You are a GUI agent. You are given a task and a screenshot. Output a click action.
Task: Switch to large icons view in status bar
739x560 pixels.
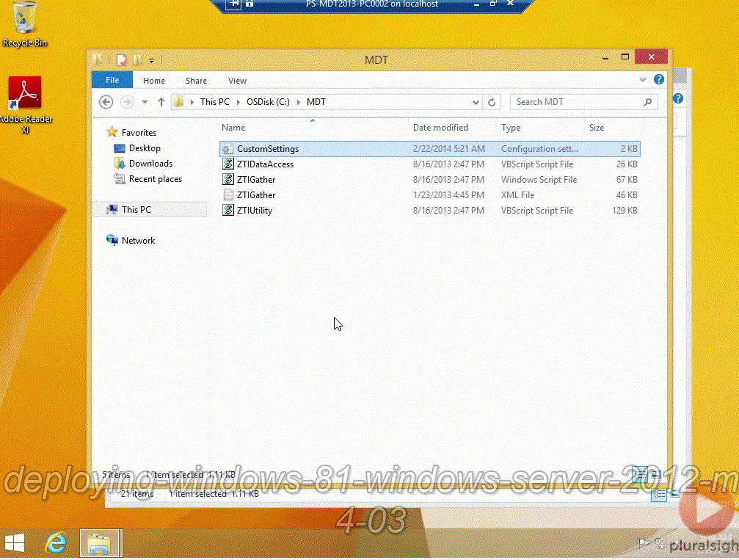click(655, 474)
